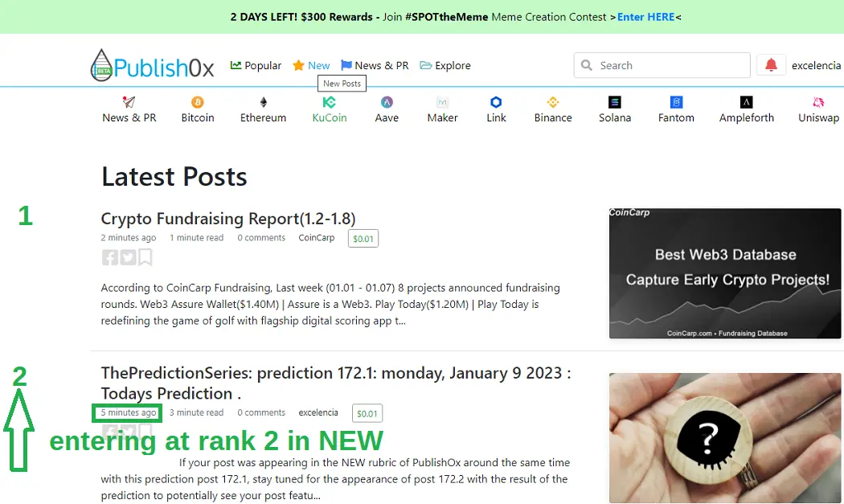Image resolution: width=844 pixels, height=504 pixels.
Task: Click 0 comments on Crypto Fundraising Report
Action: pyautogui.click(x=261, y=237)
